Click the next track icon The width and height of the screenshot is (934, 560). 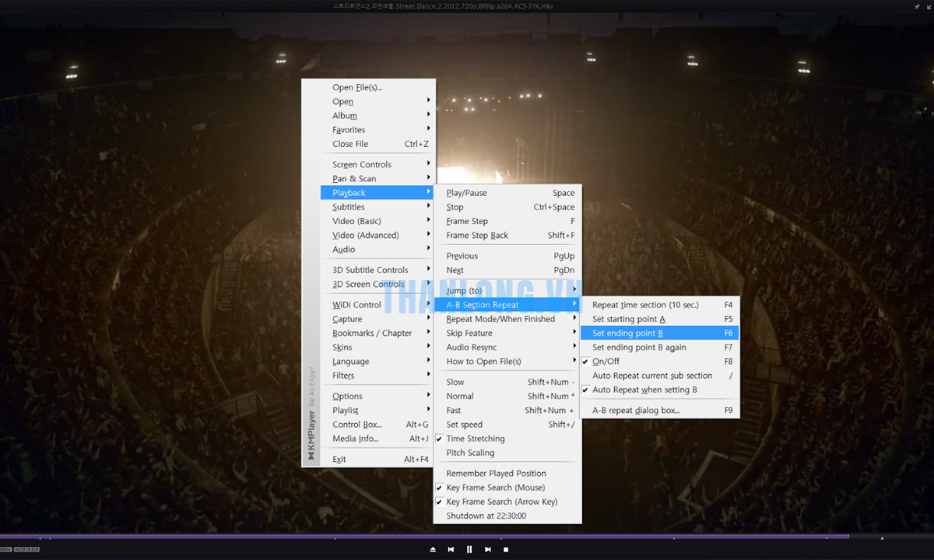pos(488,549)
